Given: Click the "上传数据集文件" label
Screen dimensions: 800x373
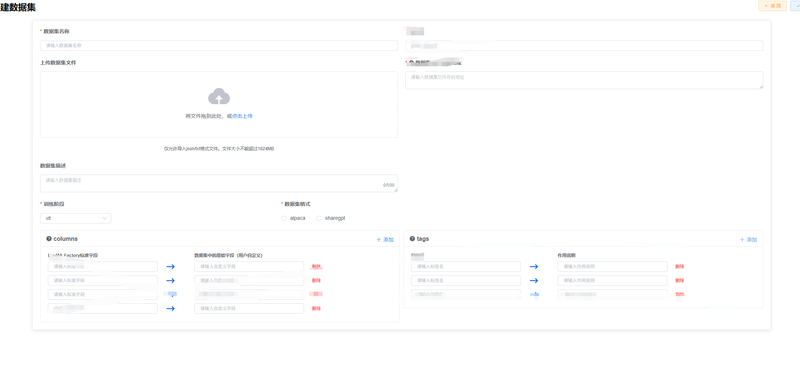Looking at the screenshot, I should pyautogui.click(x=59, y=63).
